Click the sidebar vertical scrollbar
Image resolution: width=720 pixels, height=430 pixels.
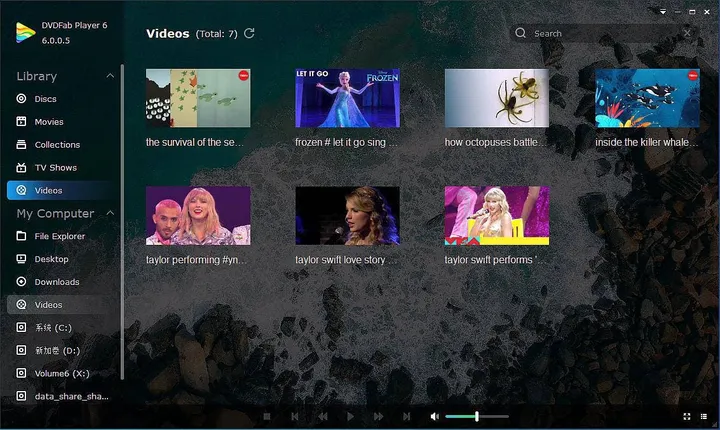122,222
